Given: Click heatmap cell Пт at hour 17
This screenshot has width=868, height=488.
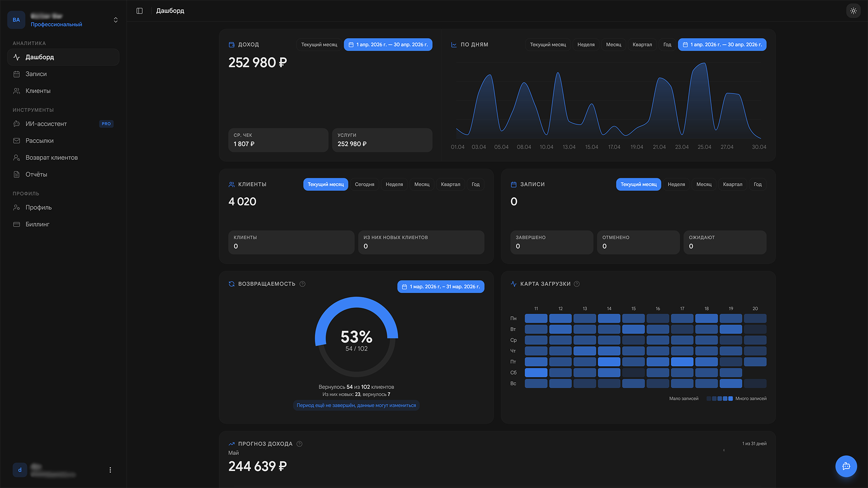Looking at the screenshot, I should click(x=682, y=362).
